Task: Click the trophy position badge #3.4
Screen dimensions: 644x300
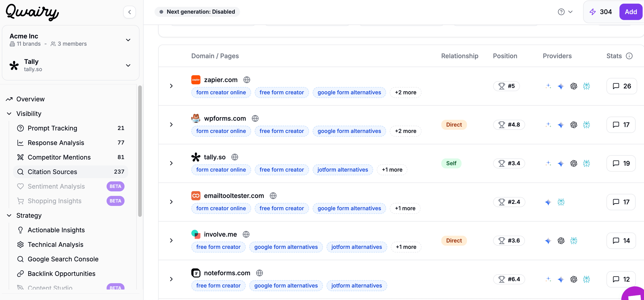Action: (509, 163)
